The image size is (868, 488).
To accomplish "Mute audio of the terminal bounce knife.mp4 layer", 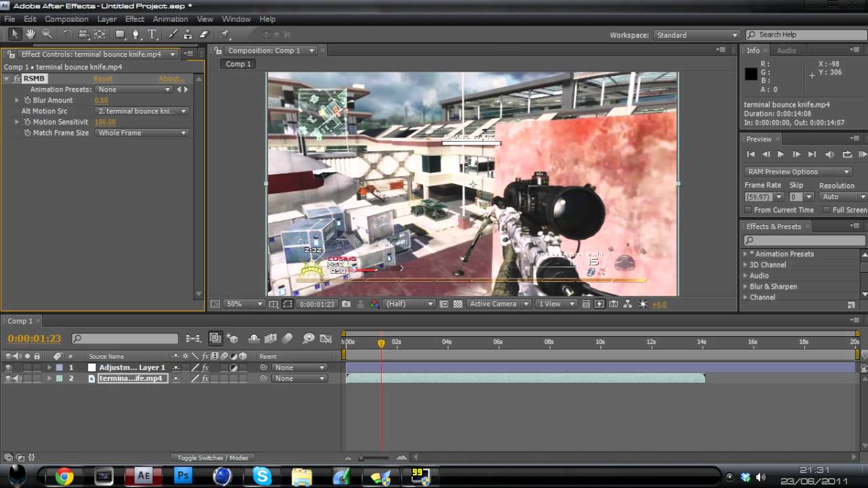I will tap(18, 378).
